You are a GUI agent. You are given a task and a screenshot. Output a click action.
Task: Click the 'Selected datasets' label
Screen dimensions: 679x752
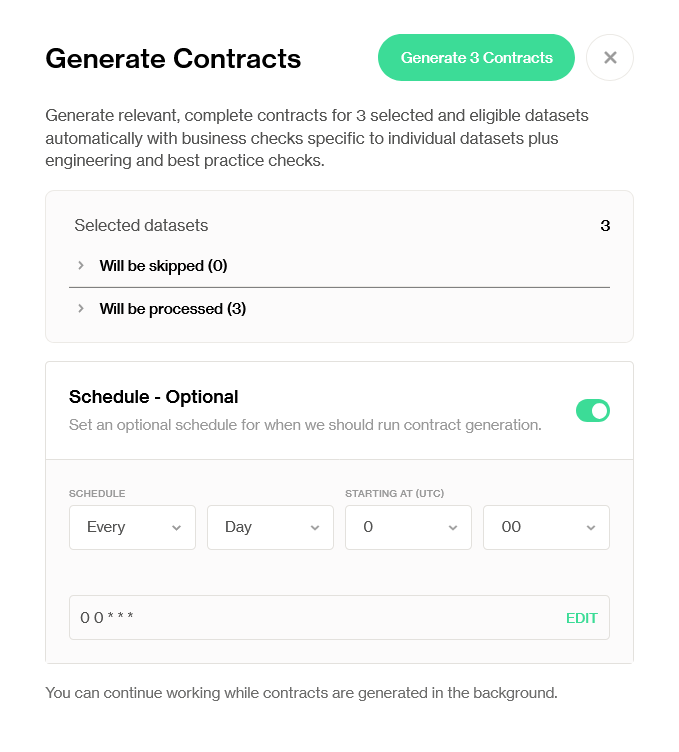click(x=141, y=226)
